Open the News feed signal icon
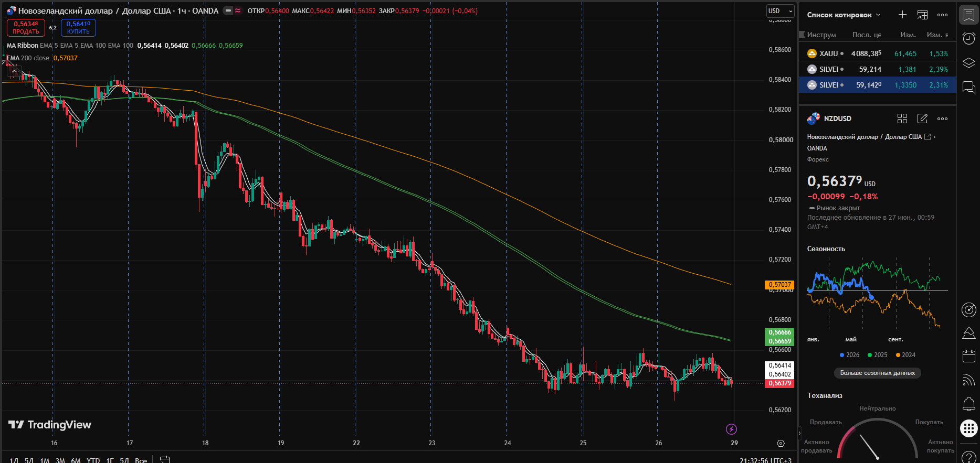The height and width of the screenshot is (463, 980). [x=968, y=380]
